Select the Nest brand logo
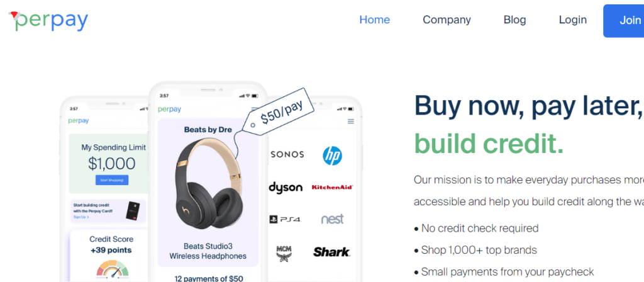The image size is (644, 282). pyautogui.click(x=332, y=218)
